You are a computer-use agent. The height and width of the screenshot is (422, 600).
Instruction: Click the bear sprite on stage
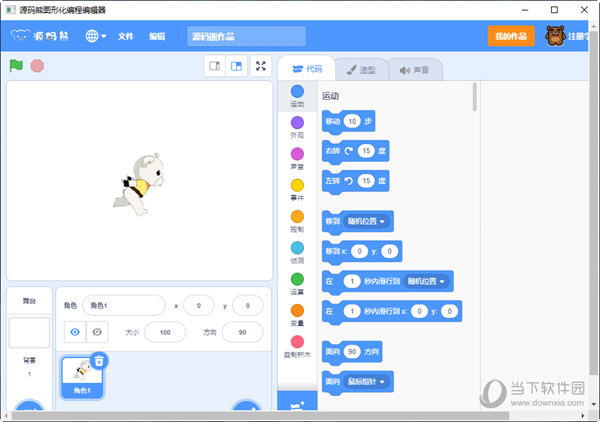[140, 184]
